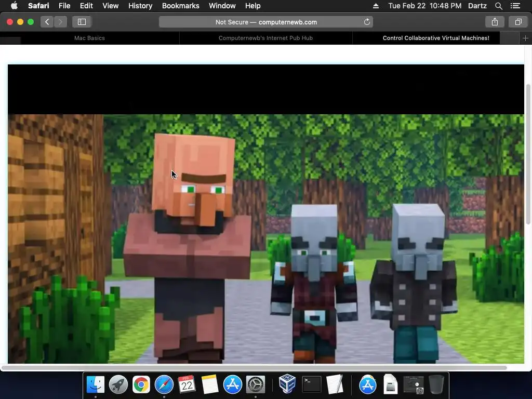Open the Window menu
532x399 pixels.
(222, 6)
